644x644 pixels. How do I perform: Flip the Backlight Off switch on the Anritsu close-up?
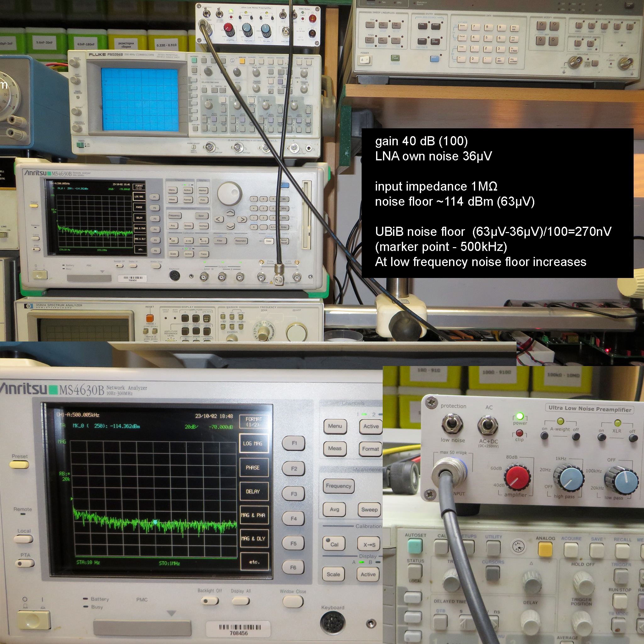pyautogui.click(x=210, y=601)
